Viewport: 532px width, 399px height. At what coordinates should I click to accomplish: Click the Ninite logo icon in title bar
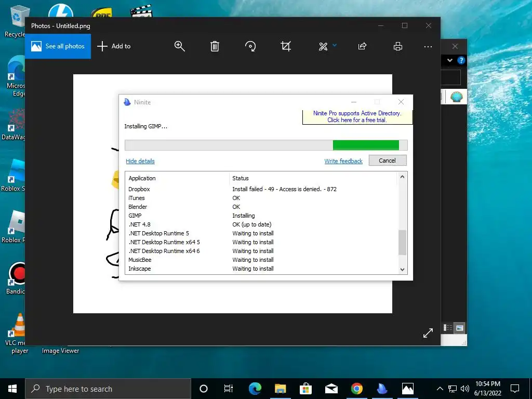click(127, 102)
